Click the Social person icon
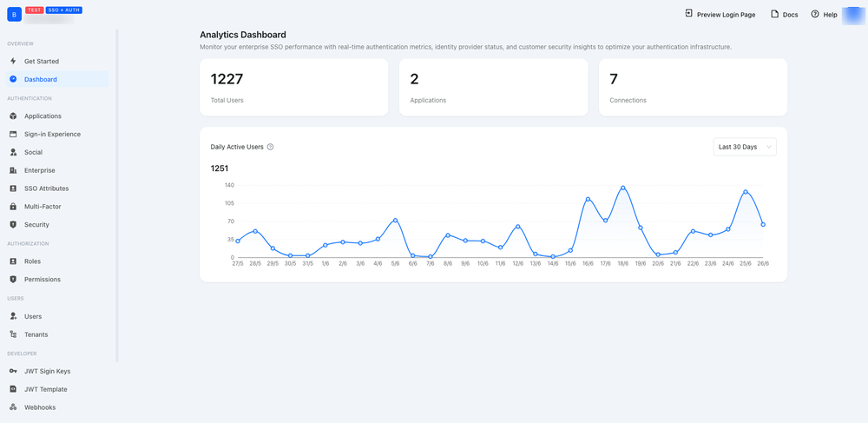868x423 pixels. [x=13, y=152]
